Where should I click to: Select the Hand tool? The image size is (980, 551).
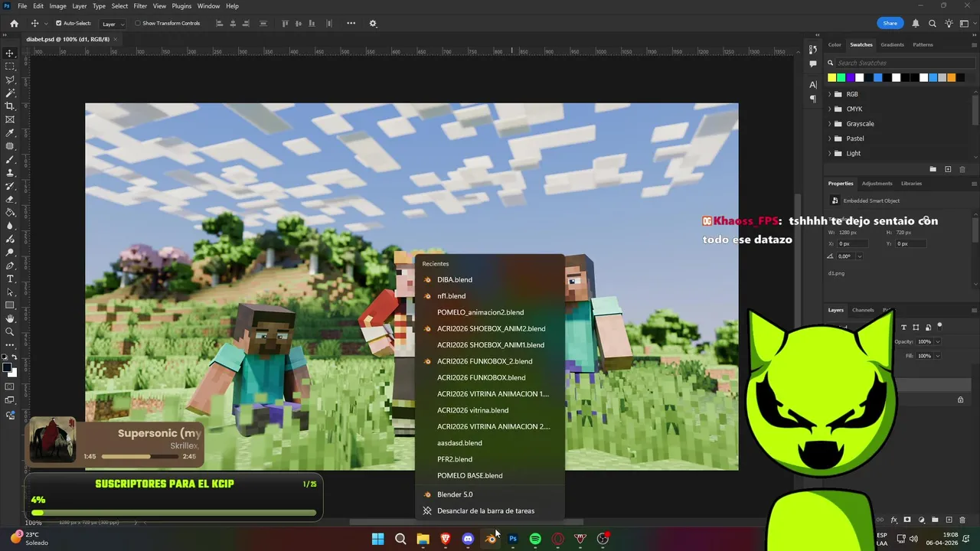pyautogui.click(x=10, y=318)
